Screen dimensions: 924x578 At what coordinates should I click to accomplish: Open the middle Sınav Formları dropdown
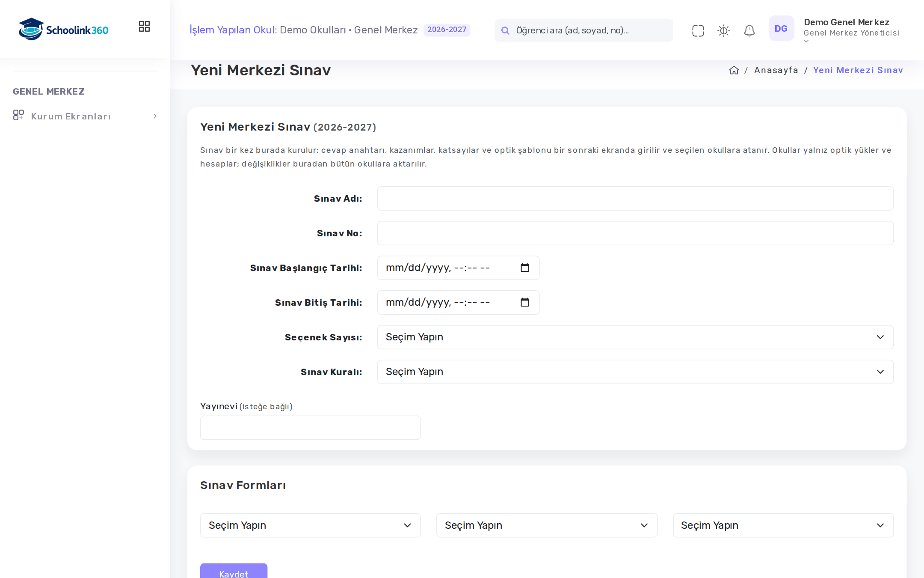point(547,525)
